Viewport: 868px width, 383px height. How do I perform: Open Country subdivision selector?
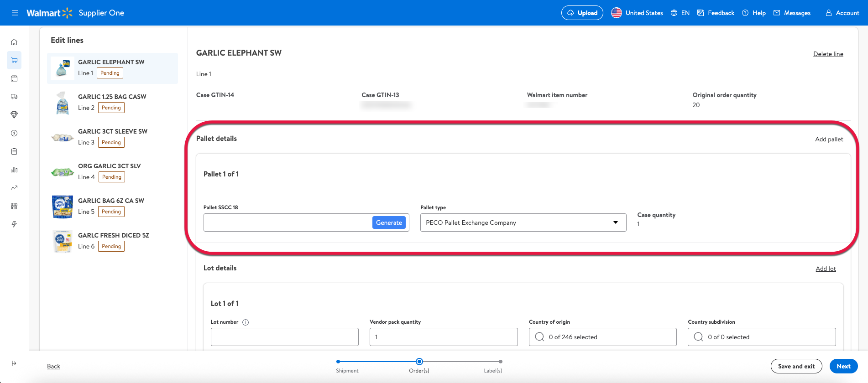[x=761, y=337]
